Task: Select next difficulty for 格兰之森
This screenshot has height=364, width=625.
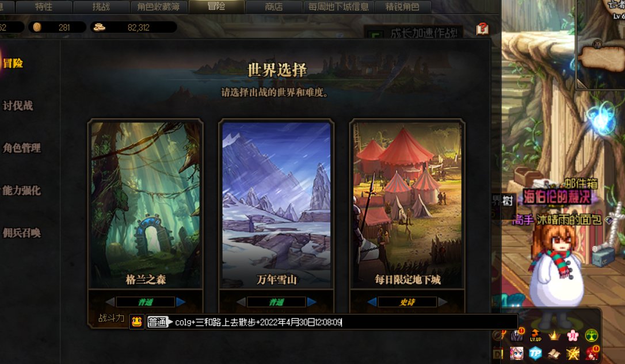Action: [181, 302]
